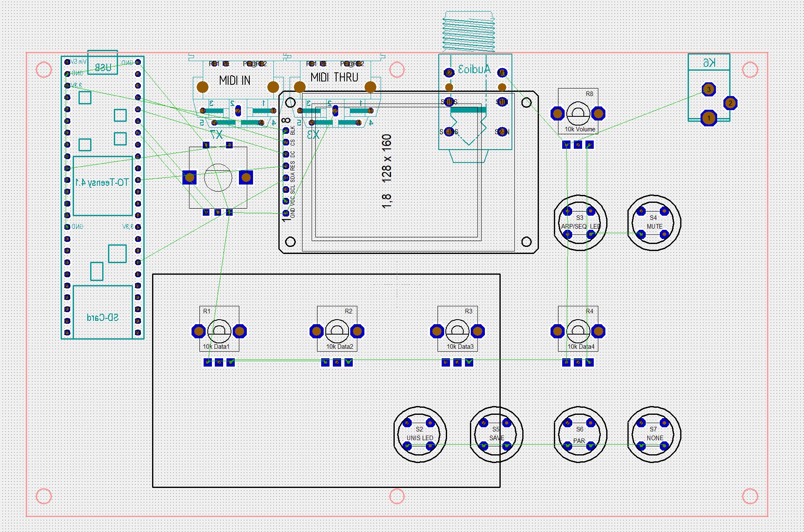Select the R4 10k Data4 potentiometer

[x=578, y=331]
